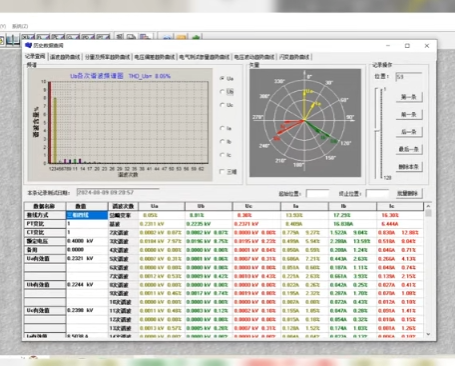This screenshot has width=455, height=366.
Task: Select the Uc spectrum radio button
Action: click(222, 105)
